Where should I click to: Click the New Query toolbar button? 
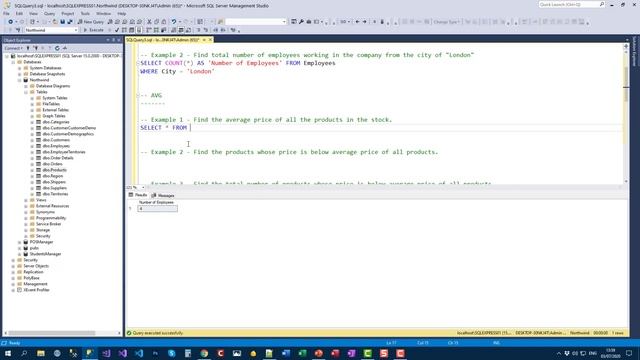pos(91,22)
